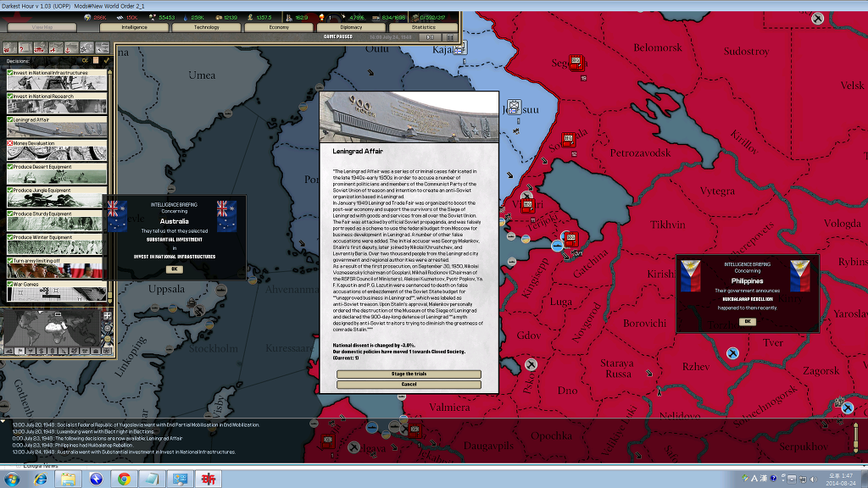Select the blue air unit near Rzhev
Viewport: 868px width, 488px height.
click(732, 352)
